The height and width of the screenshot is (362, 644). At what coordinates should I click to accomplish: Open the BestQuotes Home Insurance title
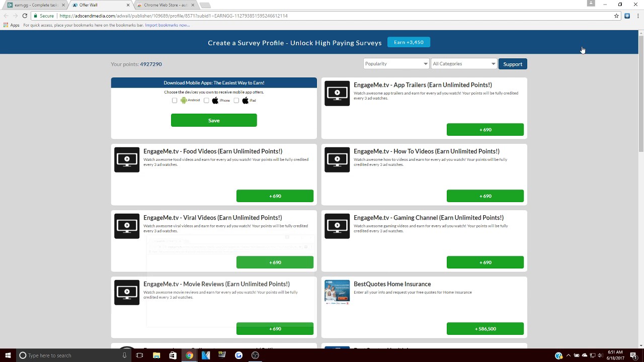(392, 284)
